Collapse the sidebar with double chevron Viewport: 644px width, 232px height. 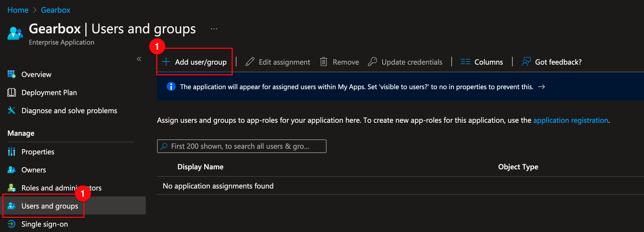coord(139,59)
